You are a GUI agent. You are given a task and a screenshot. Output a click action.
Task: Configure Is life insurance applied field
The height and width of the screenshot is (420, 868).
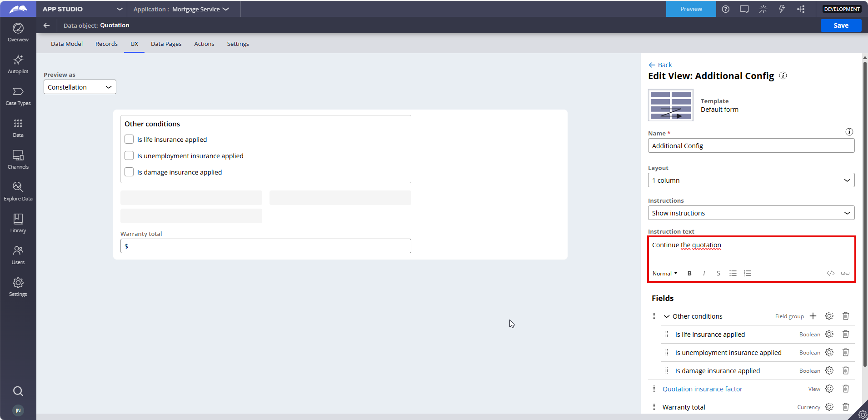tap(829, 334)
